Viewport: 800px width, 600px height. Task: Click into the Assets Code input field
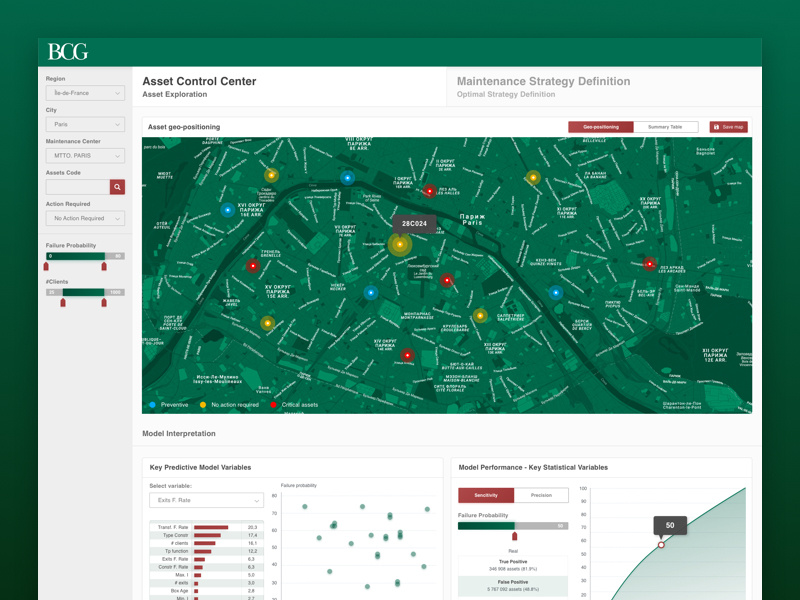coord(77,187)
